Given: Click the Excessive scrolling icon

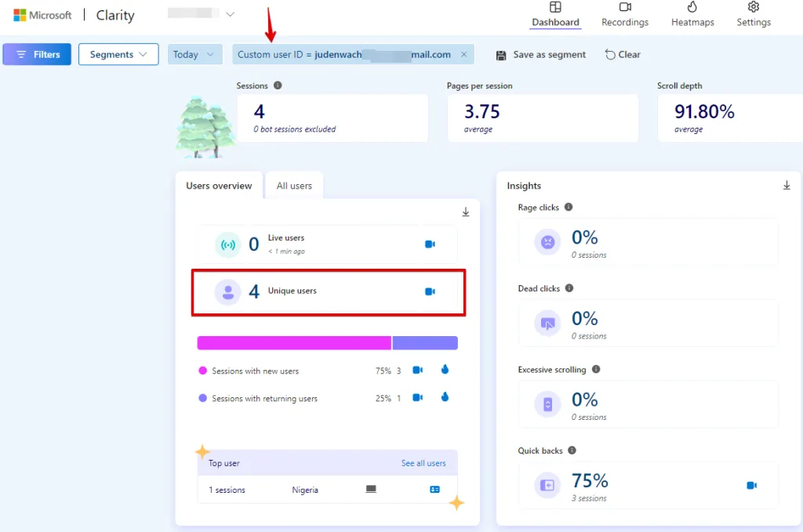Looking at the screenshot, I should pyautogui.click(x=547, y=404).
